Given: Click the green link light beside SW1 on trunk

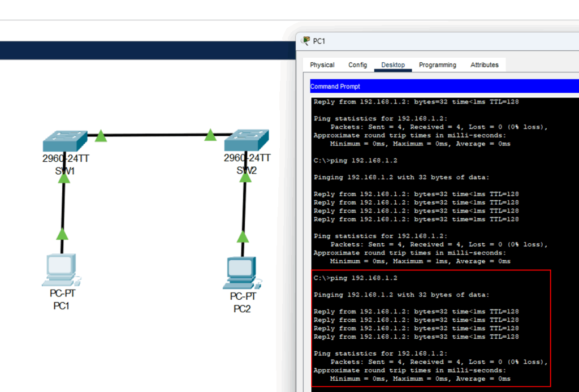Looking at the screenshot, I should (x=101, y=136).
